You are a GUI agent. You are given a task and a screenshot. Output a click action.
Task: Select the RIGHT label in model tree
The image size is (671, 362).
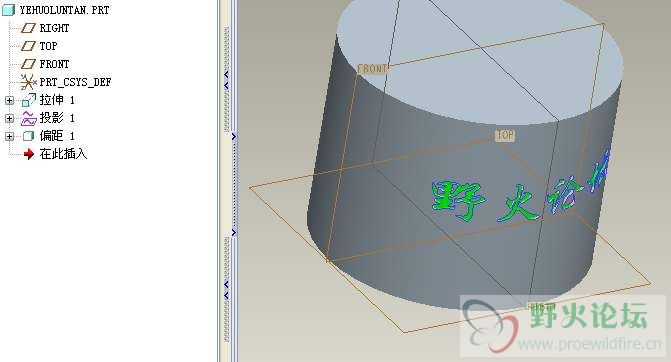coord(54,28)
